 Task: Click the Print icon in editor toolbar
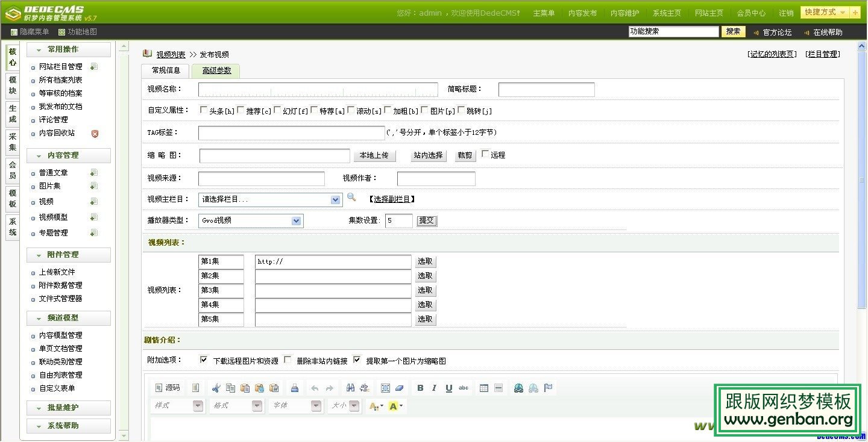(294, 388)
